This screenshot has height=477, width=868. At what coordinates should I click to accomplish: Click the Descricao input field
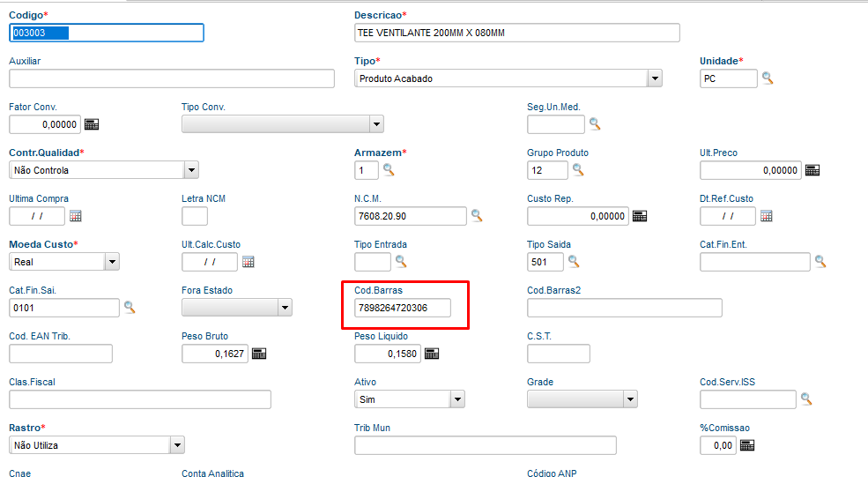517,33
